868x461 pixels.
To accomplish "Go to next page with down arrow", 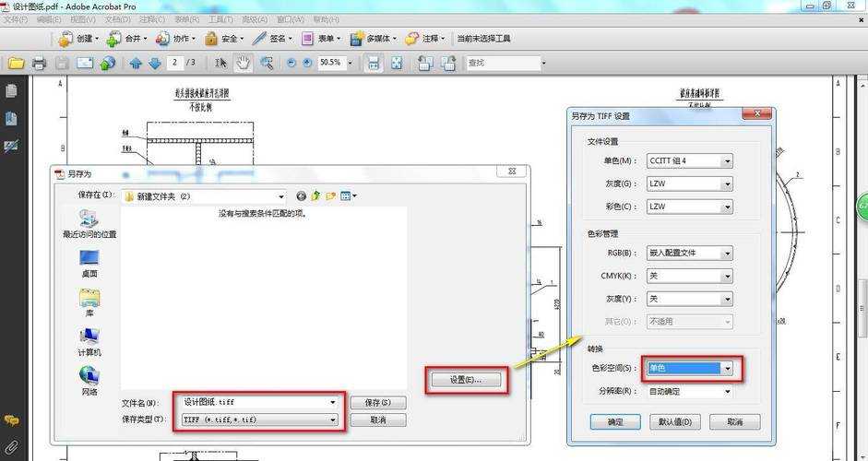I will pyautogui.click(x=155, y=63).
